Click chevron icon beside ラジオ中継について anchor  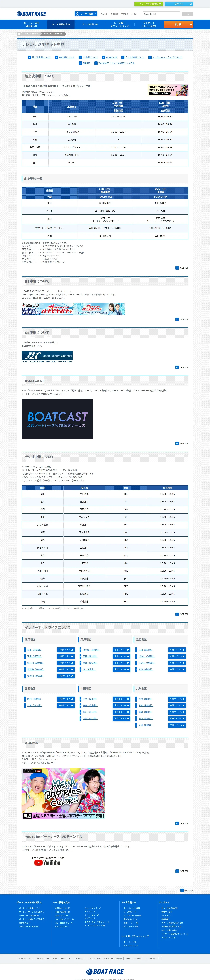123,57
